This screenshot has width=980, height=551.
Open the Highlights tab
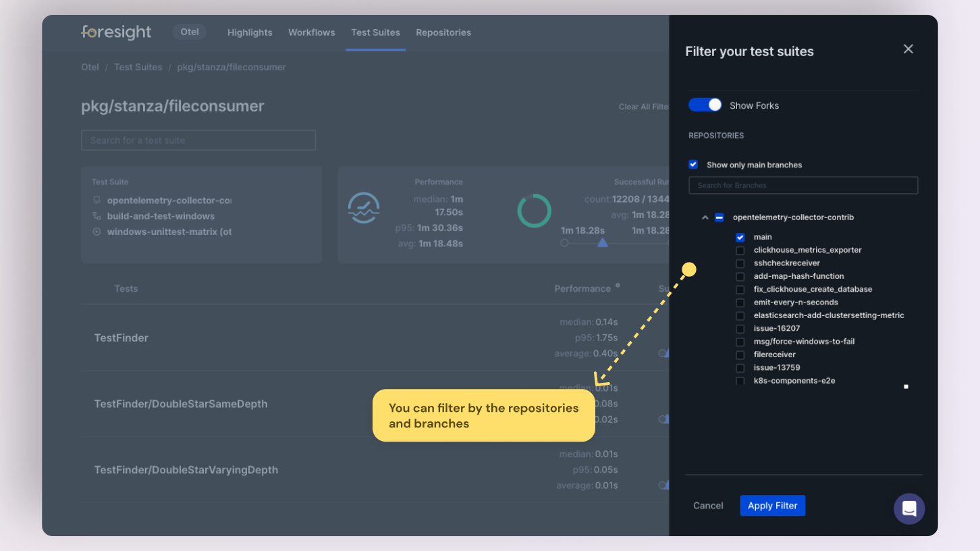250,32
